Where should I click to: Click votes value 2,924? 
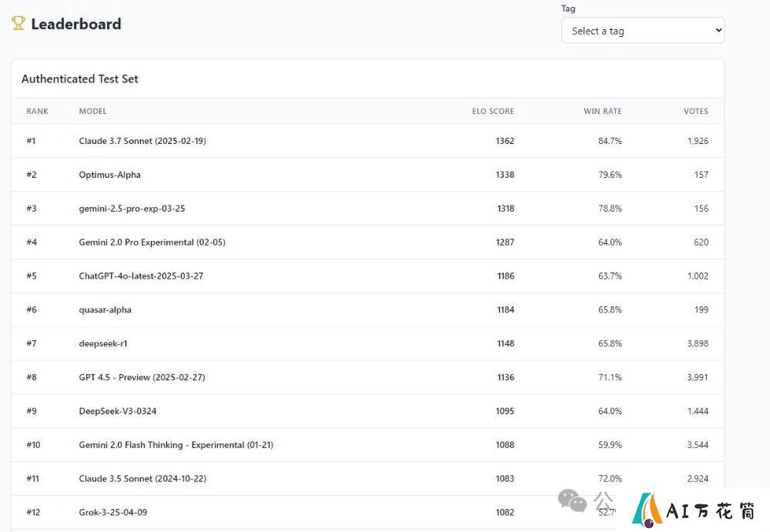click(698, 478)
